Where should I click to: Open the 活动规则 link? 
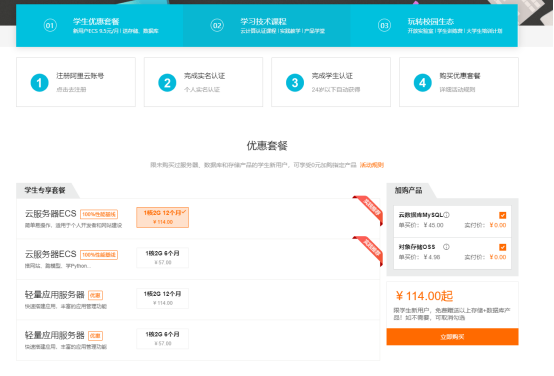coord(372,165)
